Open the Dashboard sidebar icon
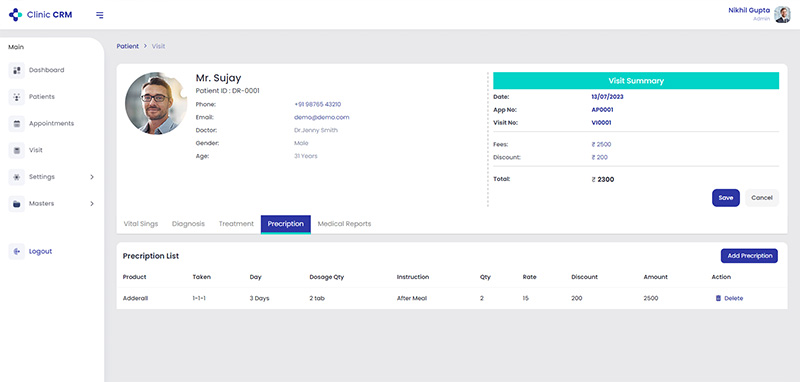Screen dimensions: 800x382 17,70
